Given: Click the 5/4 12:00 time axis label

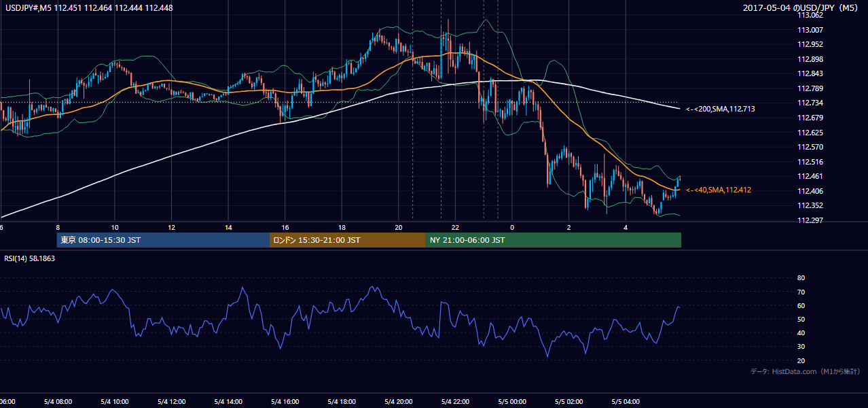Looking at the screenshot, I should tap(171, 402).
